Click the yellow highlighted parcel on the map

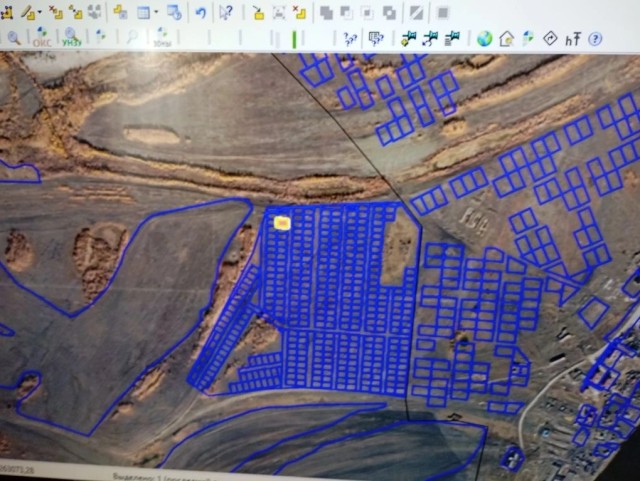click(282, 222)
